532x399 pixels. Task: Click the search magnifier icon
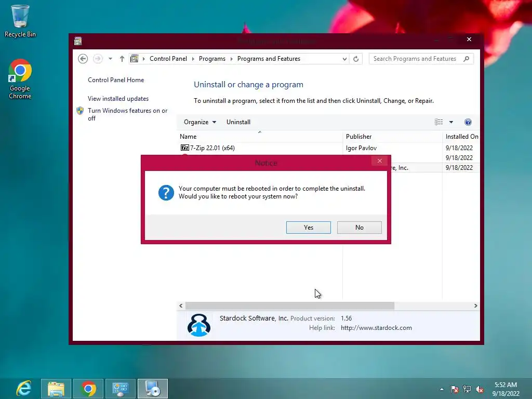tap(467, 59)
